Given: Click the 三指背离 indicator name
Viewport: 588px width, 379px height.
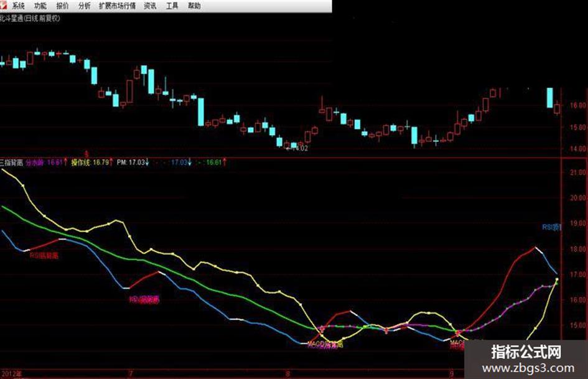Looking at the screenshot, I should (x=11, y=163).
